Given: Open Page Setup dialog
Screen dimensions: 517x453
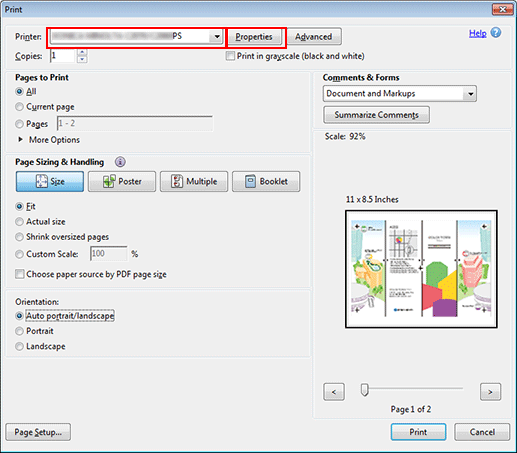Looking at the screenshot, I should pos(38,432).
